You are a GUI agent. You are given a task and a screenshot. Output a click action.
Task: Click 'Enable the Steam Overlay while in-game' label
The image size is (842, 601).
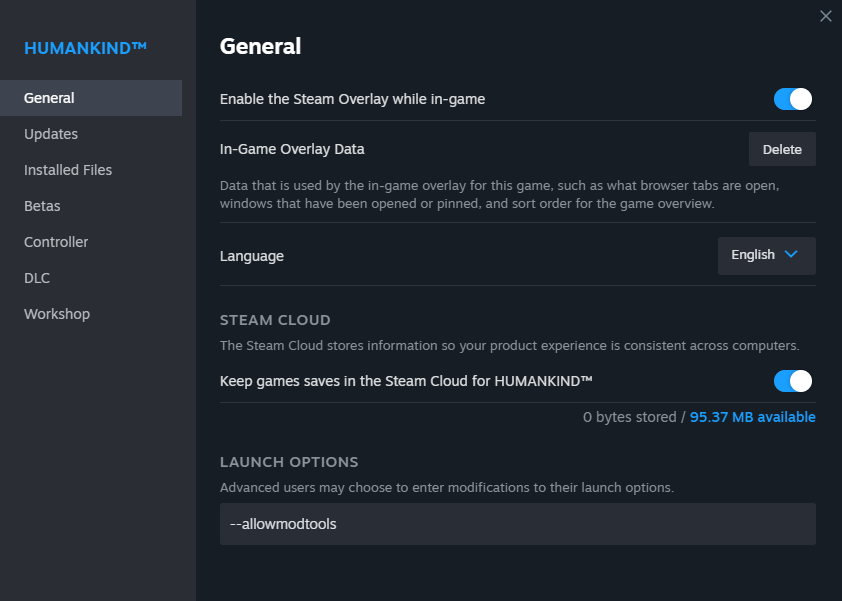352,99
